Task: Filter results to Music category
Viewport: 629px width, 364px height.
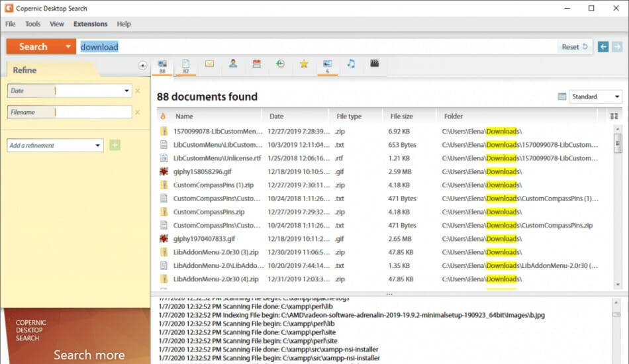Action: click(351, 64)
